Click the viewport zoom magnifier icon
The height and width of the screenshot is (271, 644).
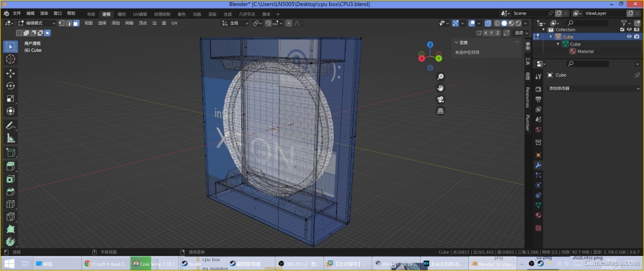(x=440, y=77)
